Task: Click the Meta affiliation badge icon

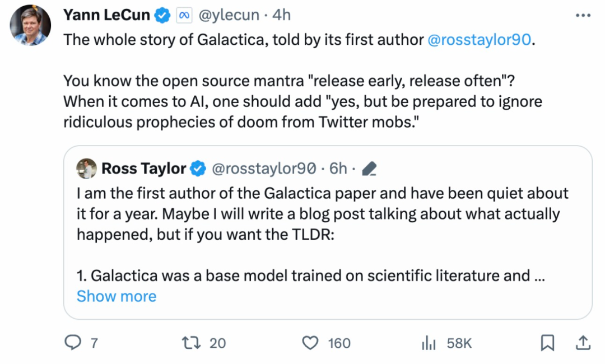Action: point(184,16)
